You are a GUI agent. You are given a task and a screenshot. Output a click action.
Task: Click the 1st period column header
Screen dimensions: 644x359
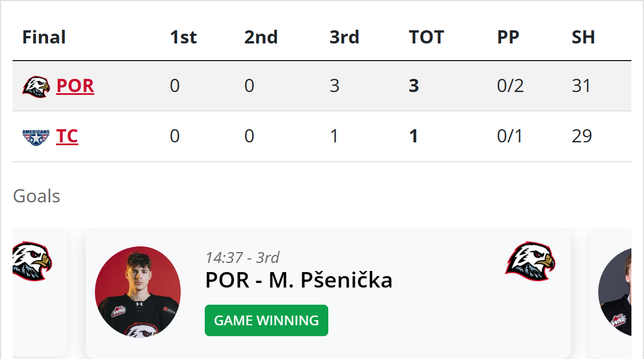(183, 37)
